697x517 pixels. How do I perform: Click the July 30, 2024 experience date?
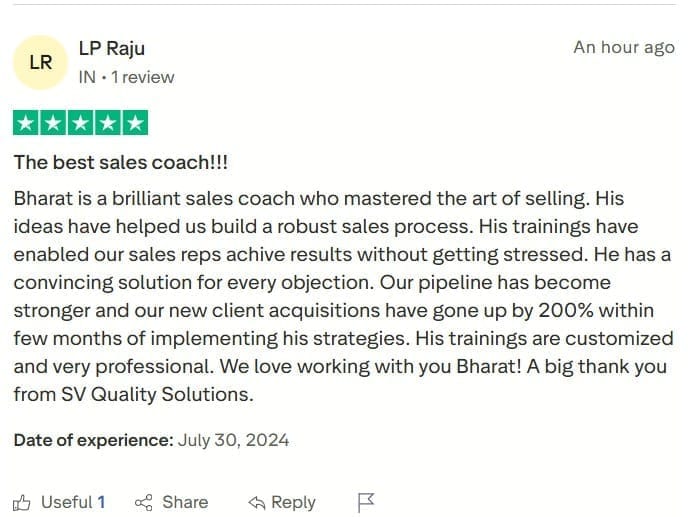[x=233, y=440]
